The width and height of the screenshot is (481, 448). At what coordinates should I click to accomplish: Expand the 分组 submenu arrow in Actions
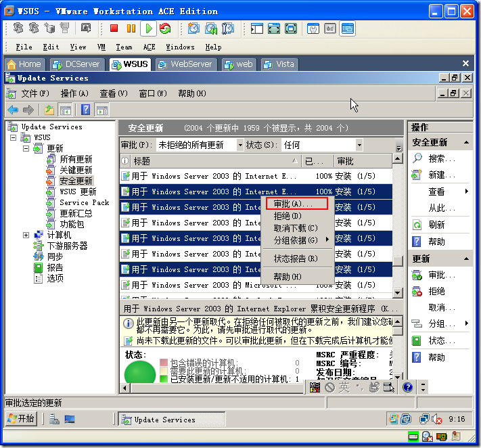click(467, 323)
